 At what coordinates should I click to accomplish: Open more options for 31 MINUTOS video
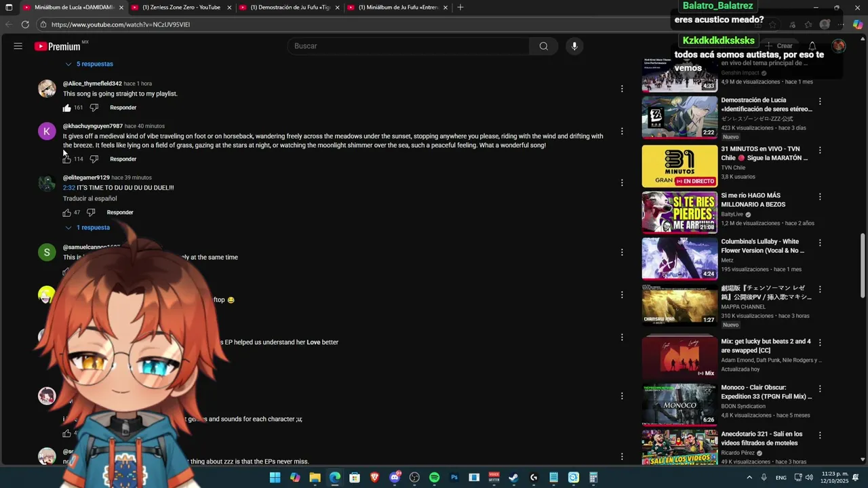tap(820, 150)
